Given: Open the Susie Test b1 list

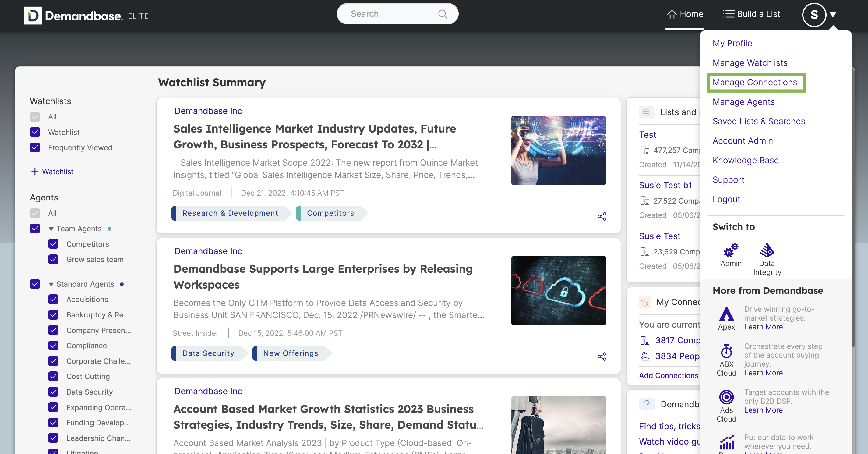Looking at the screenshot, I should 665,185.
